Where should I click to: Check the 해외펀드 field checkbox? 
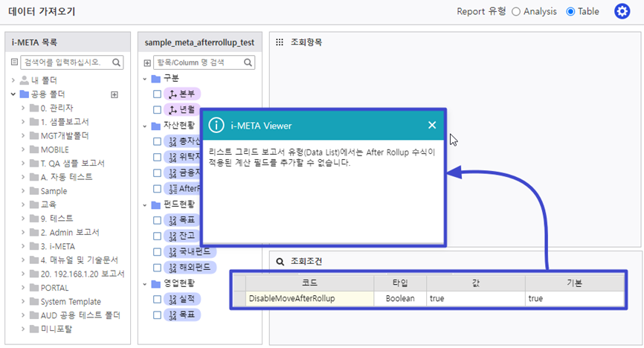[157, 267]
